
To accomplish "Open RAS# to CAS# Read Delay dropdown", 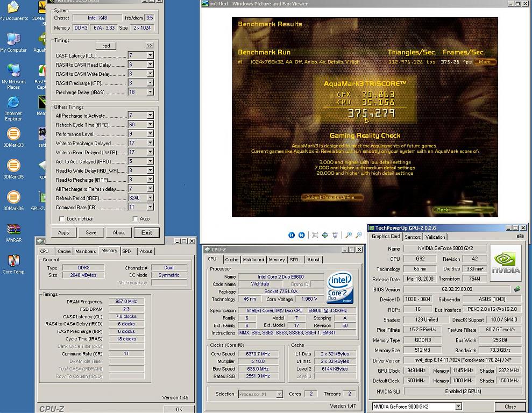I will click(x=150, y=65).
